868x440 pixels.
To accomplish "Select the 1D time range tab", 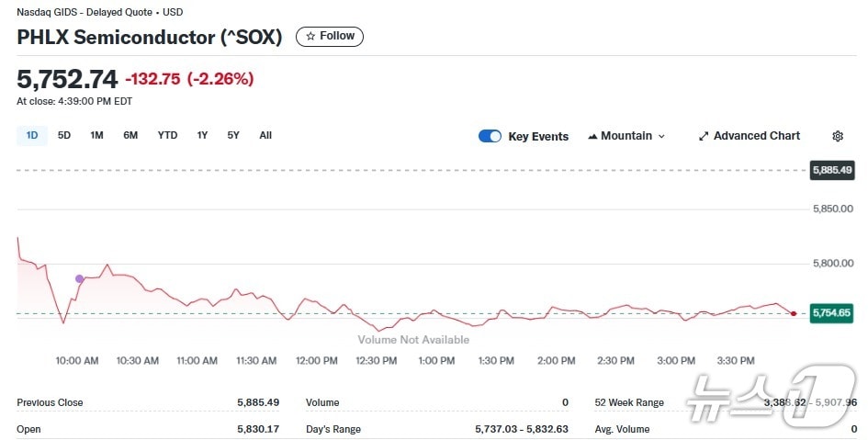I will point(32,136).
